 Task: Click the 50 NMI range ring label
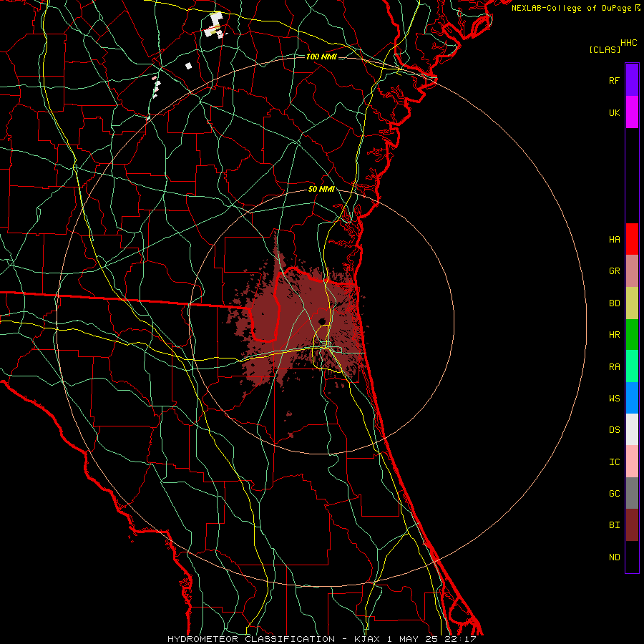pyautogui.click(x=321, y=189)
